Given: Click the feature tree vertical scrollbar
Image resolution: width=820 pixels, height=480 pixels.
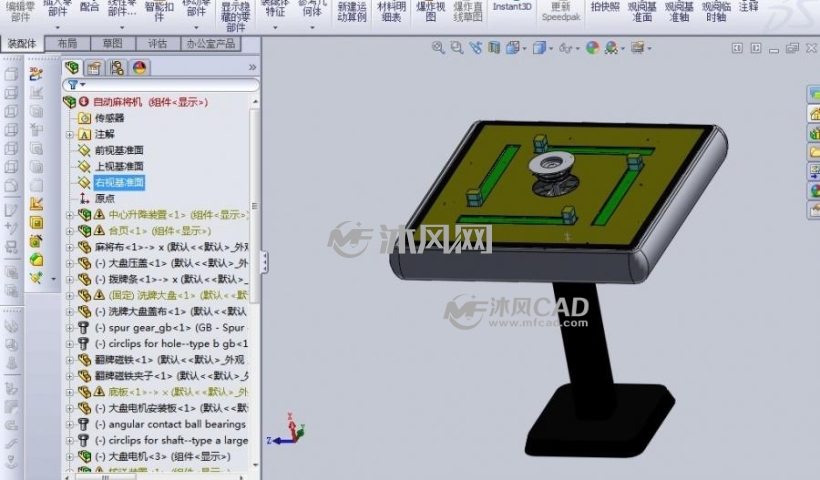Looking at the screenshot, I should point(255,205).
